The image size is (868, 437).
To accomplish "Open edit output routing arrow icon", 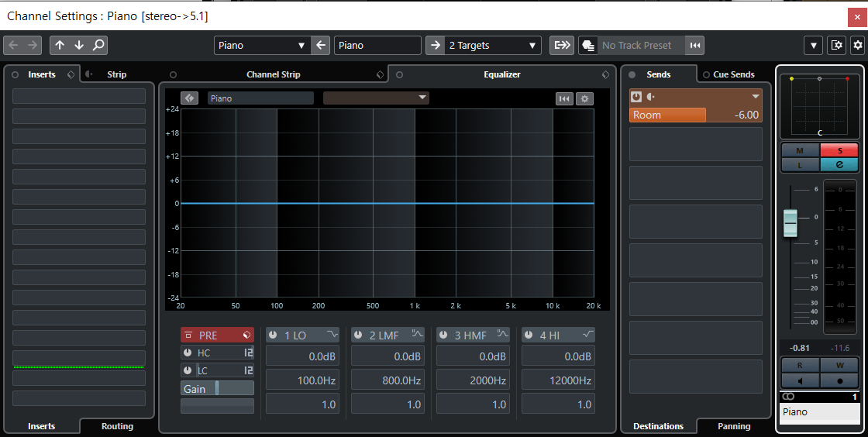I will coord(435,46).
